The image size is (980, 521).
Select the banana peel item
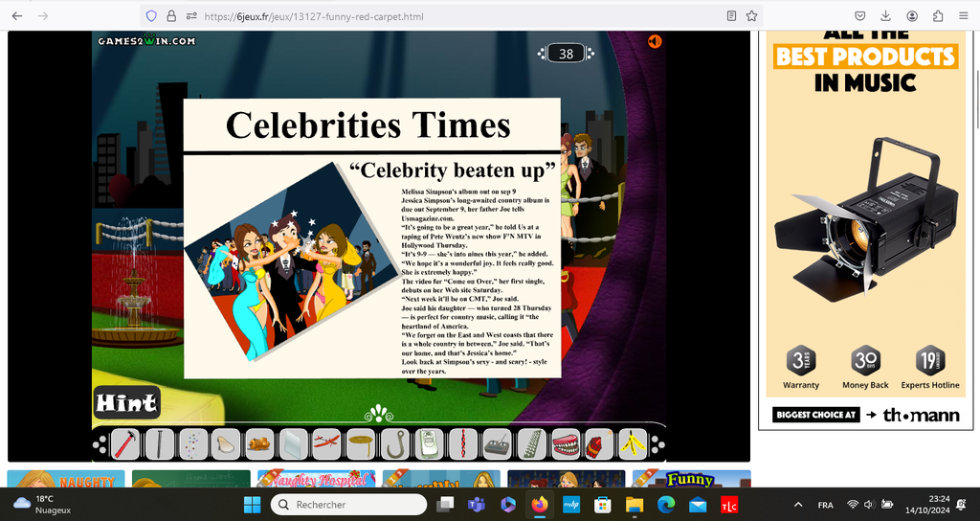point(632,444)
